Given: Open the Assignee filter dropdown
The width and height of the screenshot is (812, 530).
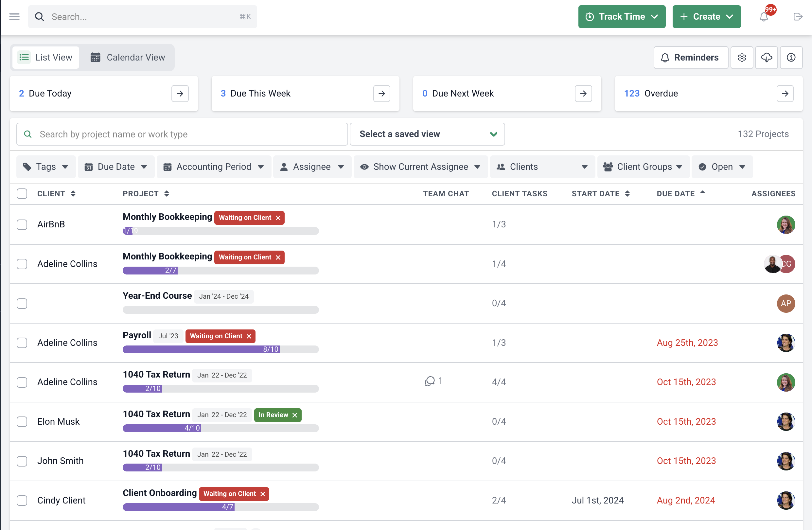Looking at the screenshot, I should pos(312,167).
